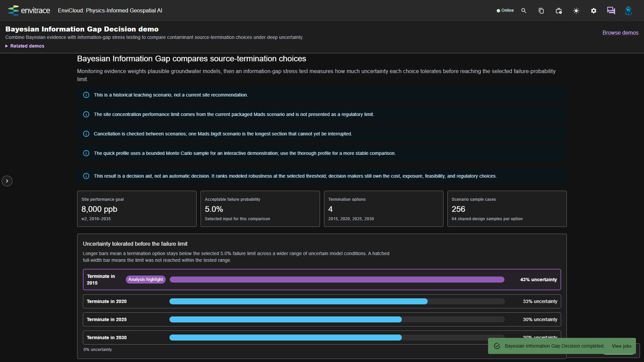644x362 pixels.
Task: Click the 'Terminate in 2015' row label
Action: coord(101,280)
